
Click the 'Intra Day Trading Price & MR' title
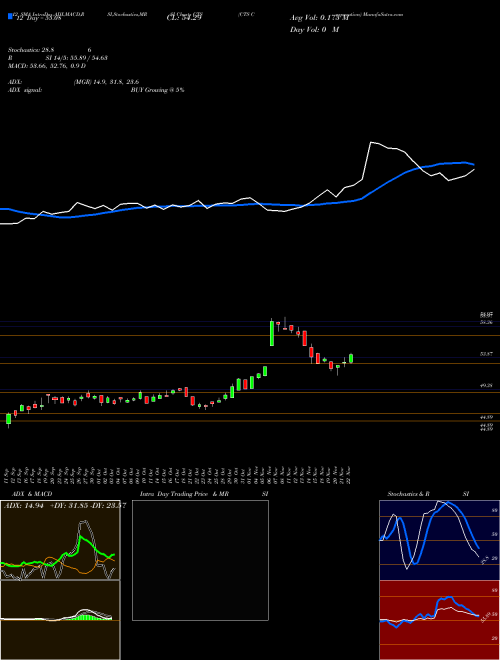click(184, 494)
